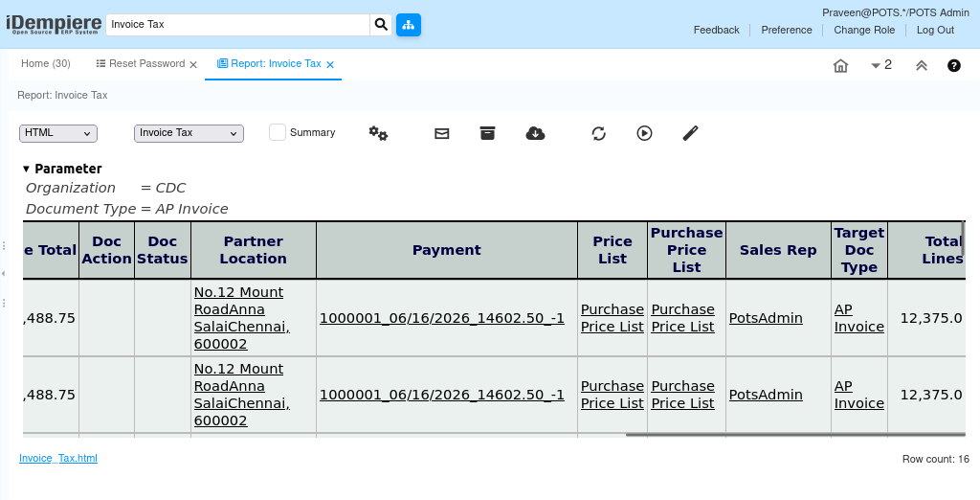Click the Target Doc Type column header
This screenshot has height=500, width=980.
tap(859, 250)
